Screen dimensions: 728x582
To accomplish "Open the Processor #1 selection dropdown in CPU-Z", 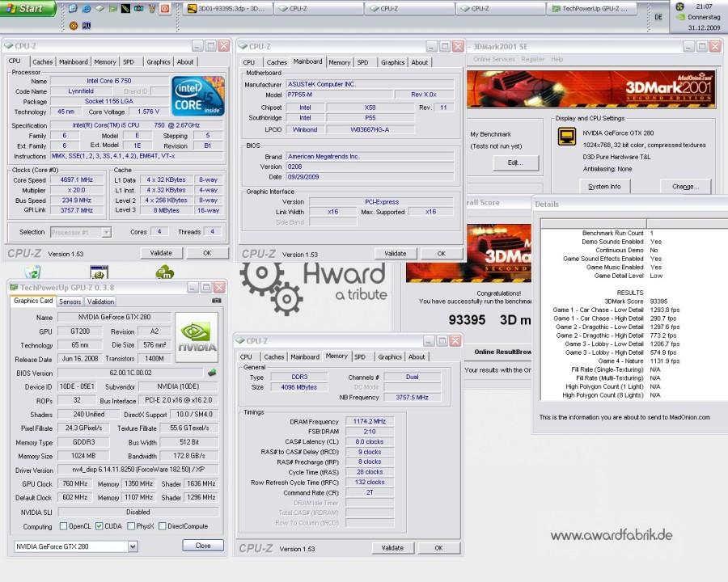I will point(106,232).
